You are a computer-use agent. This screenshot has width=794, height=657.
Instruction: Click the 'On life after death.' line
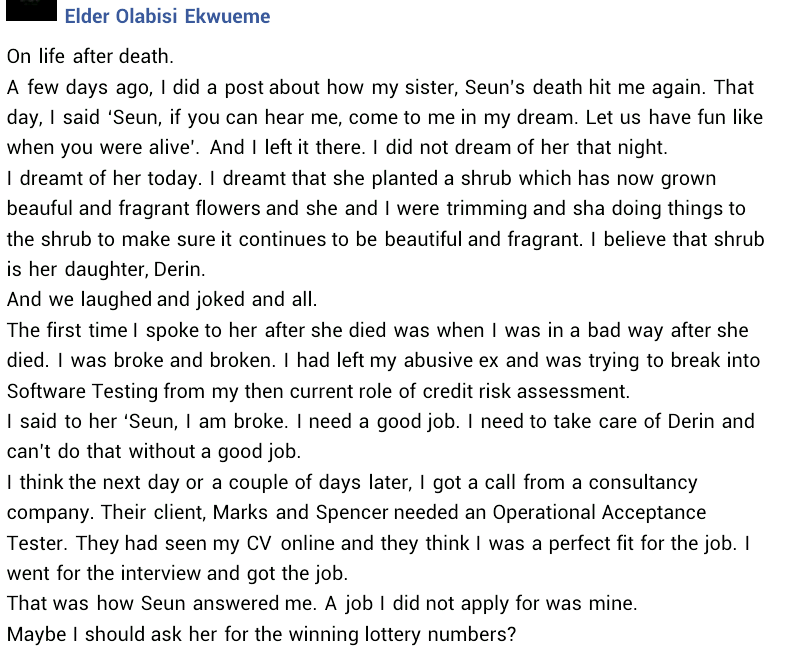(x=90, y=56)
